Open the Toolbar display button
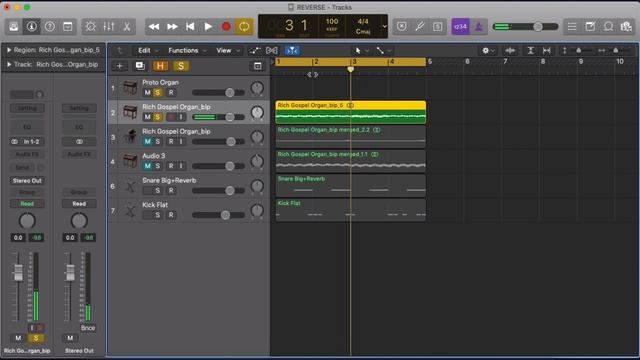 (x=68, y=27)
